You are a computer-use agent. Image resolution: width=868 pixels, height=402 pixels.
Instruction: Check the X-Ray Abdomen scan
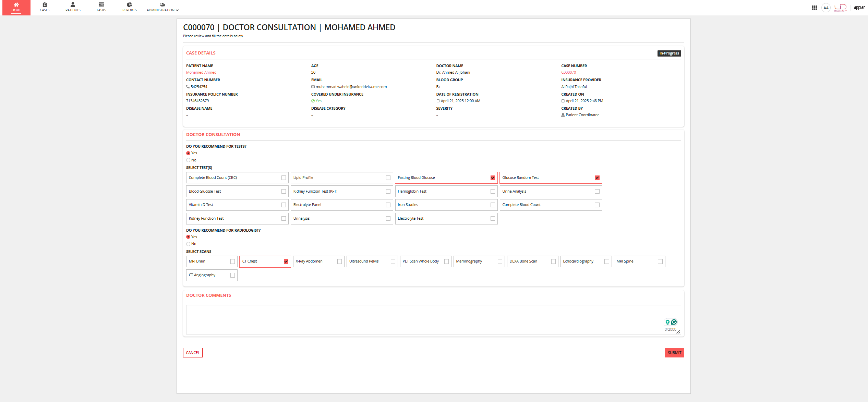pos(339,261)
